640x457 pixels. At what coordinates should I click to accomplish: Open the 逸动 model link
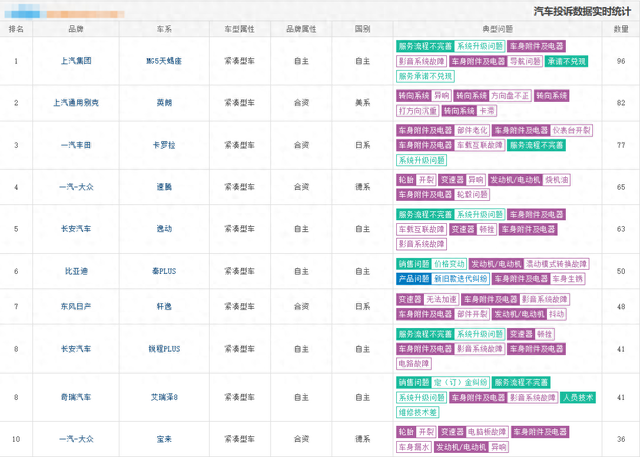coord(164,229)
